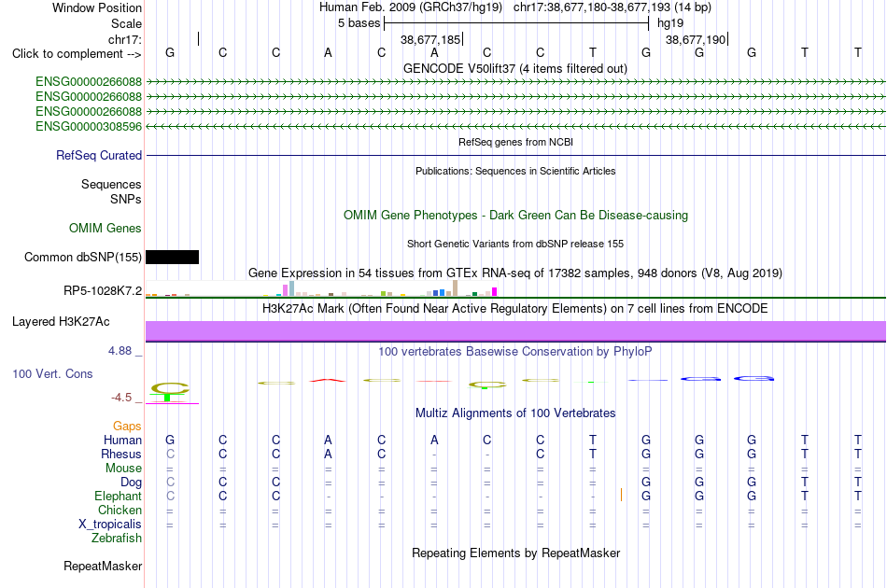887x588 pixels.
Task: Click the 100 Vert. Cons label
Action: (52, 373)
